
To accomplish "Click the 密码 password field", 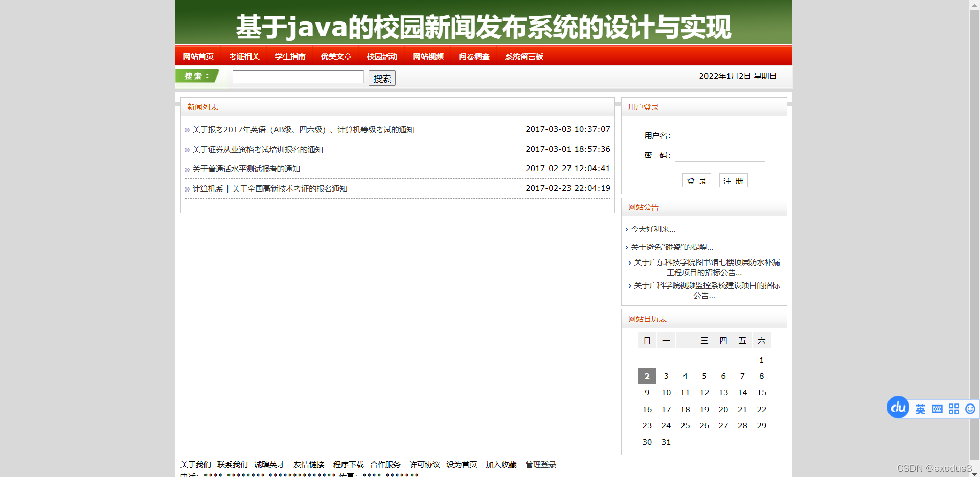I will tap(720, 155).
